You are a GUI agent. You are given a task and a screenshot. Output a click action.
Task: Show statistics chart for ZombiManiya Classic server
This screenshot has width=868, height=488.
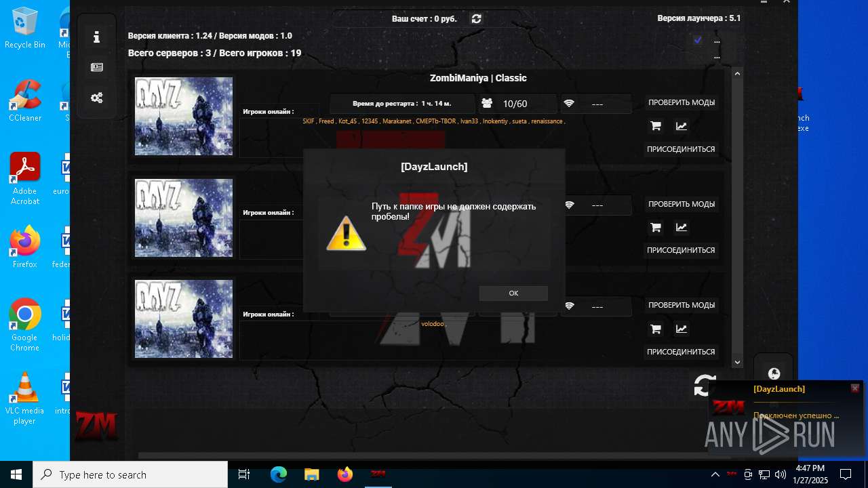point(681,126)
